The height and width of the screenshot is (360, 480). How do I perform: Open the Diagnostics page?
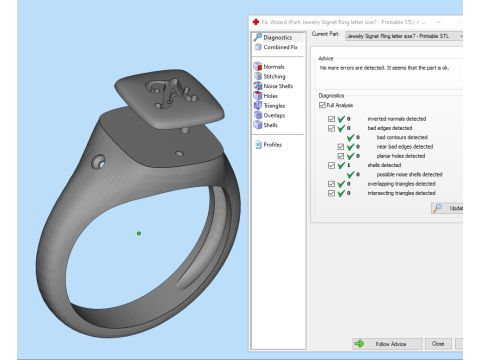pos(278,37)
